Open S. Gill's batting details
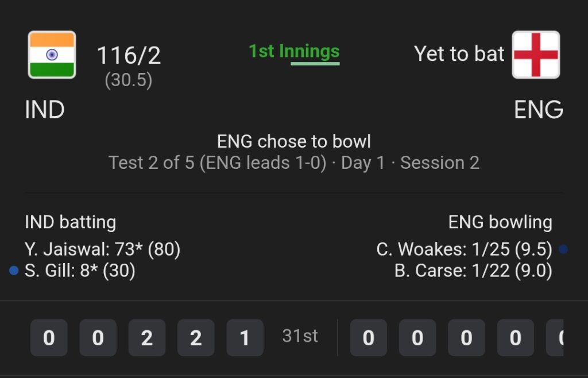Screen dimensions: 588x378 (x=80, y=271)
